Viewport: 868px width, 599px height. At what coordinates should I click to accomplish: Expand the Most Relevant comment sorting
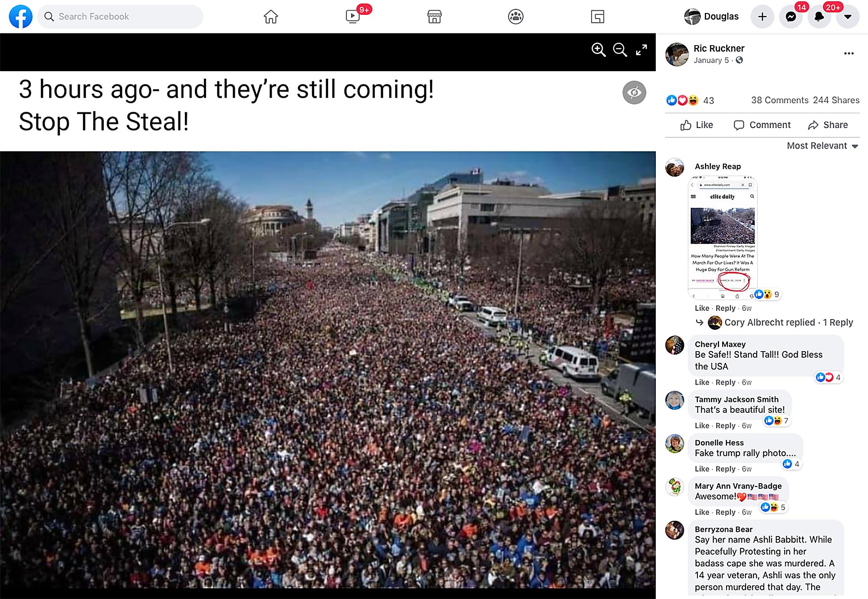click(x=822, y=146)
